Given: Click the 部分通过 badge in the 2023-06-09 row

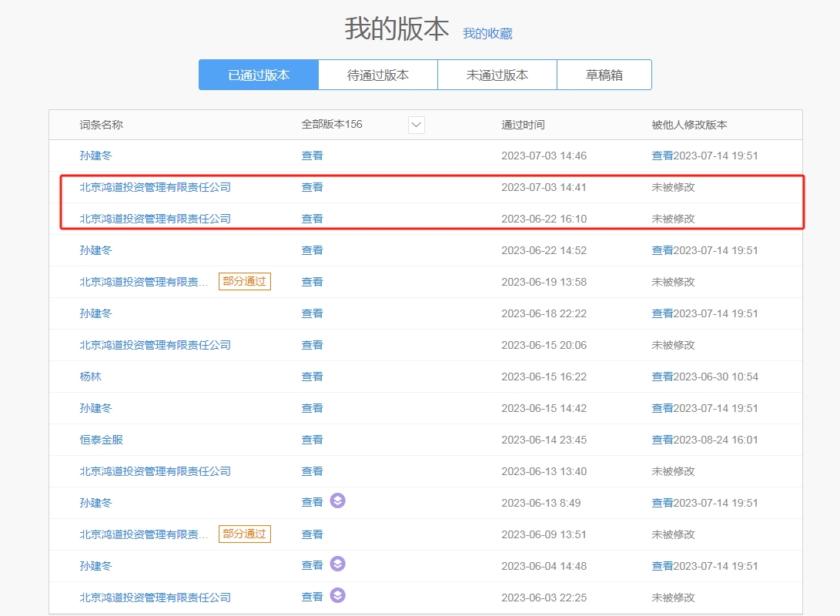Looking at the screenshot, I should [x=245, y=534].
